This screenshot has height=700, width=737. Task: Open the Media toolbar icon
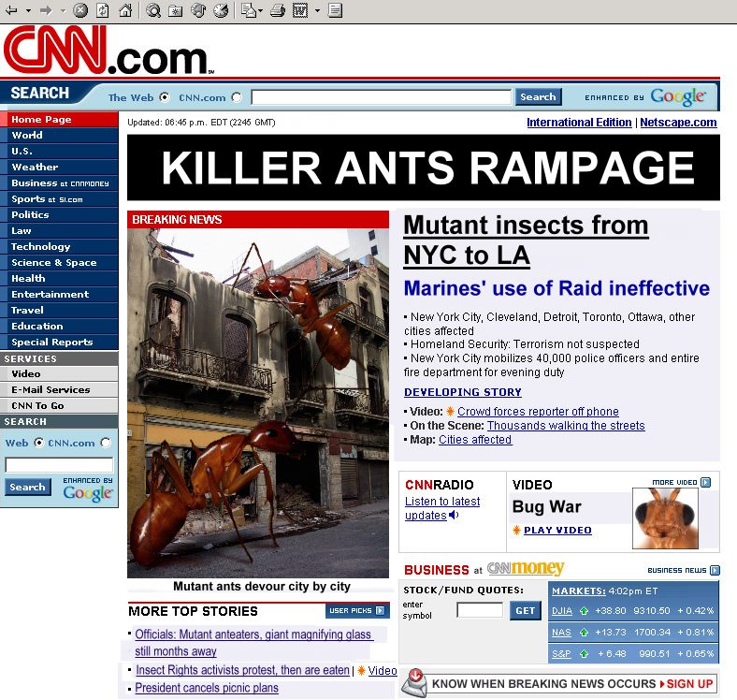click(x=198, y=10)
